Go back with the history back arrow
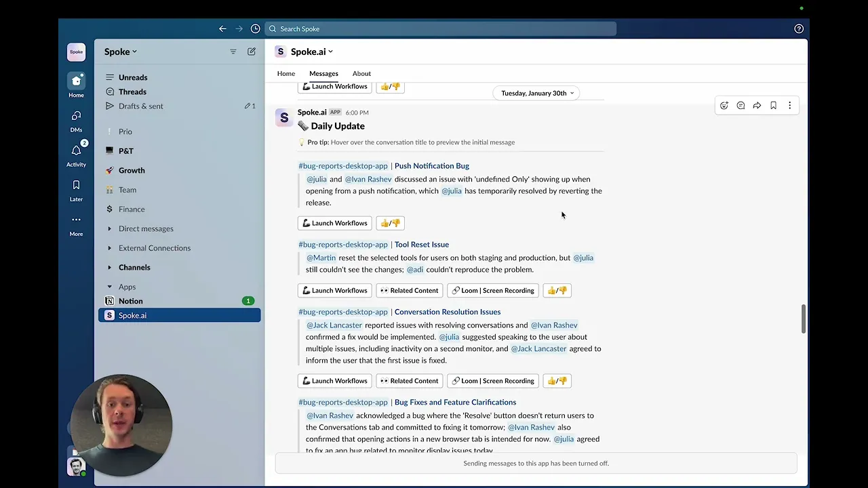868x488 pixels. pos(222,28)
